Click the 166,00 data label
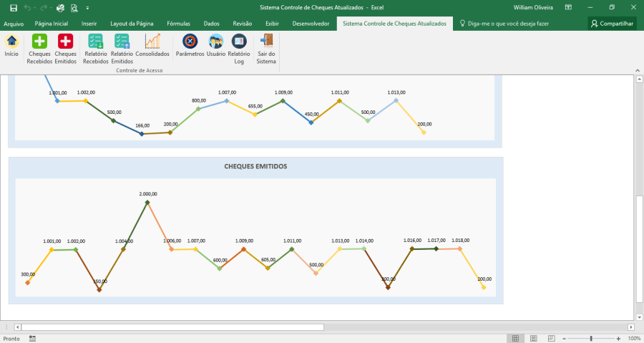Viewport: 644px width, 343px height. coord(142,126)
